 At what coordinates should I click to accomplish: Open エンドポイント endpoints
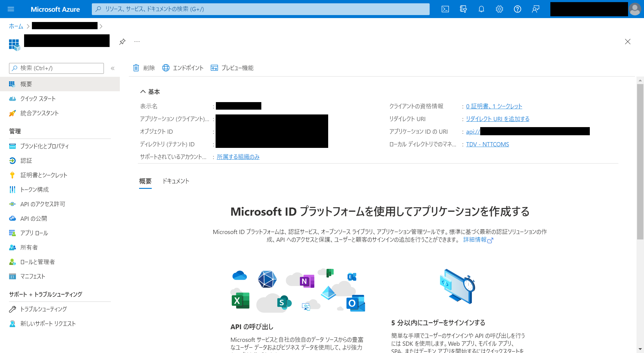183,68
